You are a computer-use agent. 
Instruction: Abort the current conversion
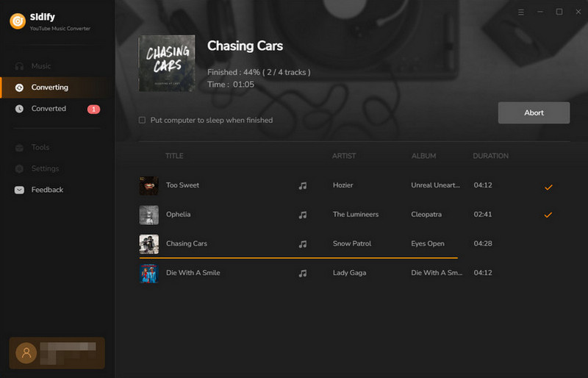[534, 113]
